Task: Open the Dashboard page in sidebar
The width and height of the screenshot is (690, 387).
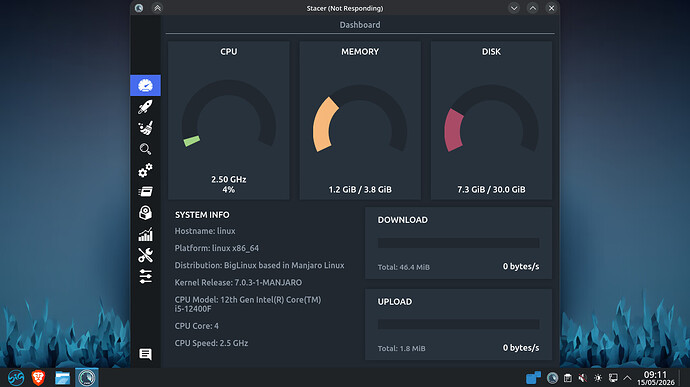Action: [145, 85]
